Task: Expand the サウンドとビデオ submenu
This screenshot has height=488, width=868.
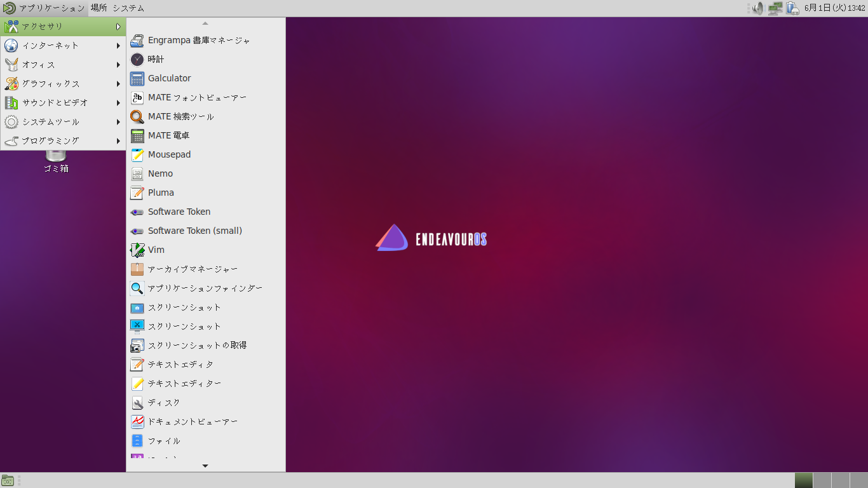Action: [63, 102]
